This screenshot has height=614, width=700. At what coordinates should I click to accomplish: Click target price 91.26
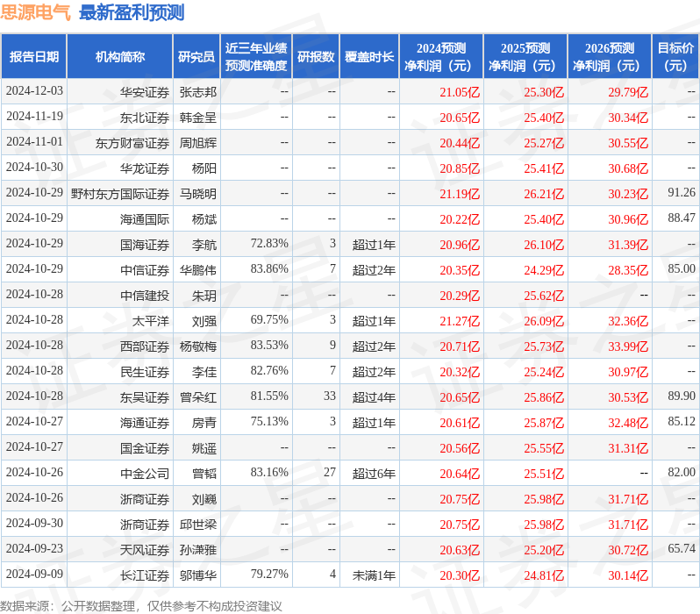coord(682,192)
